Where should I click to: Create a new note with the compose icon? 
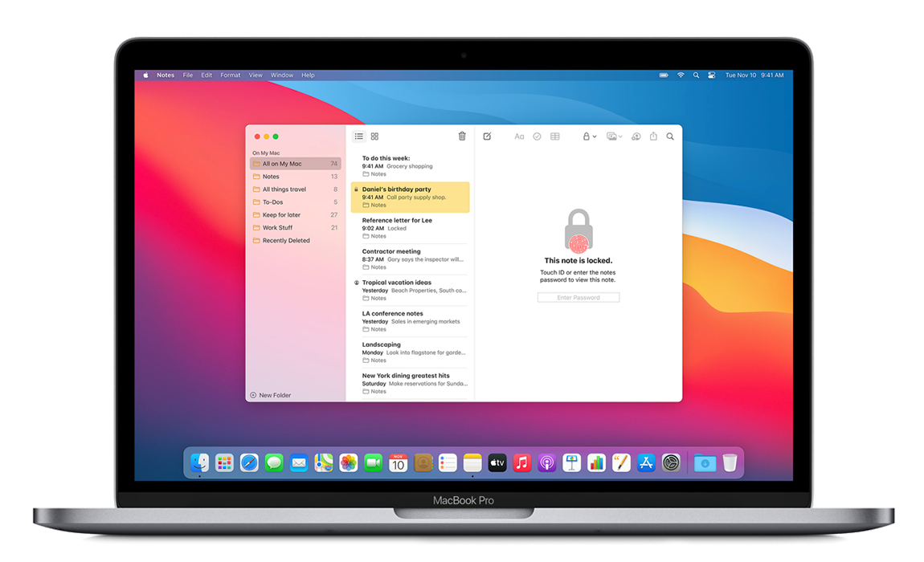point(488,136)
